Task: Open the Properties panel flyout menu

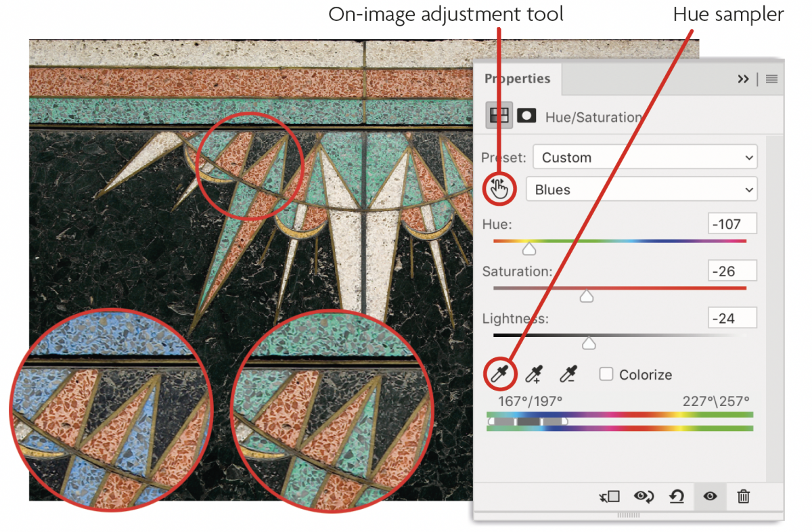Action: [x=771, y=79]
